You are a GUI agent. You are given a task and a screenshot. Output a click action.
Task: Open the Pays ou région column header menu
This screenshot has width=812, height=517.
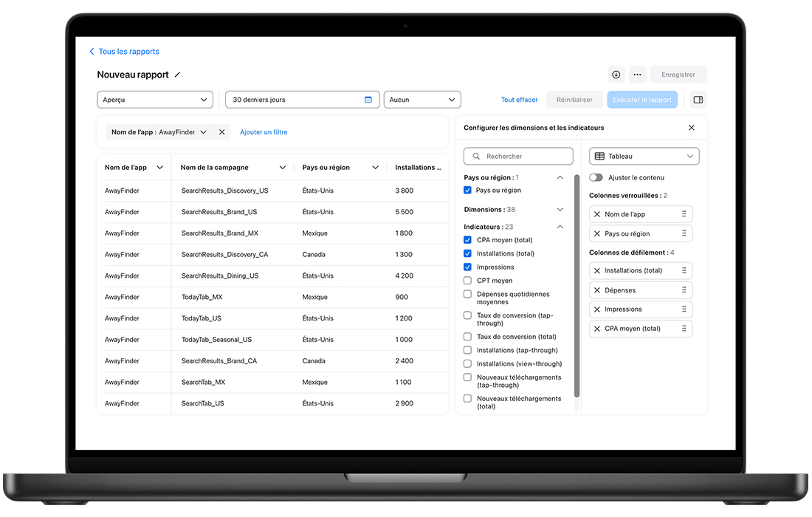tap(375, 168)
